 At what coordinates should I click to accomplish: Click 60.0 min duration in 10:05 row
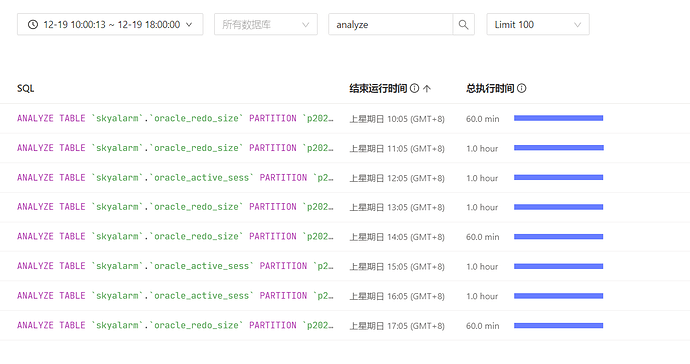[483, 119]
